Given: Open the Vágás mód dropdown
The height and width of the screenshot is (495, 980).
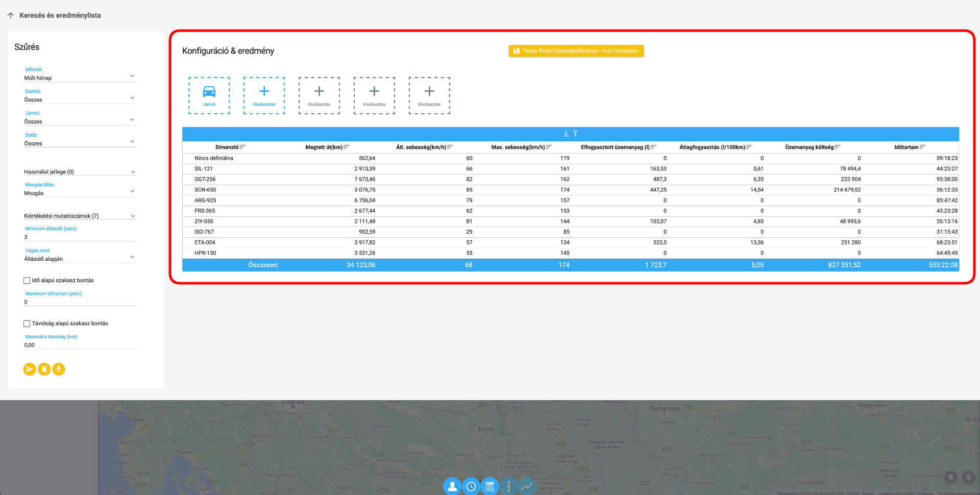Looking at the screenshot, I should [x=80, y=259].
